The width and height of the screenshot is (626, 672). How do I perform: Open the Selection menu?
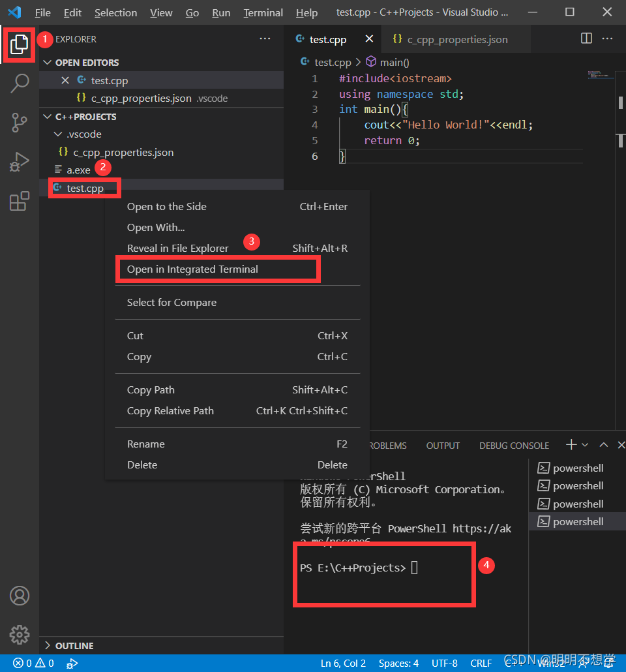click(115, 13)
